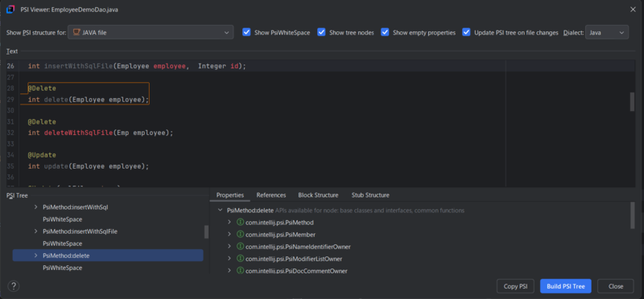Click the Copy PSI button

515,286
